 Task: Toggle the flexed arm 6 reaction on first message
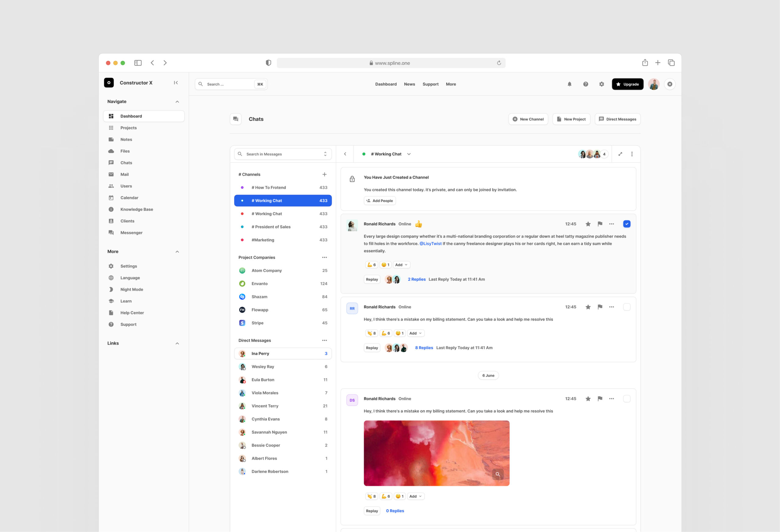[371, 265]
